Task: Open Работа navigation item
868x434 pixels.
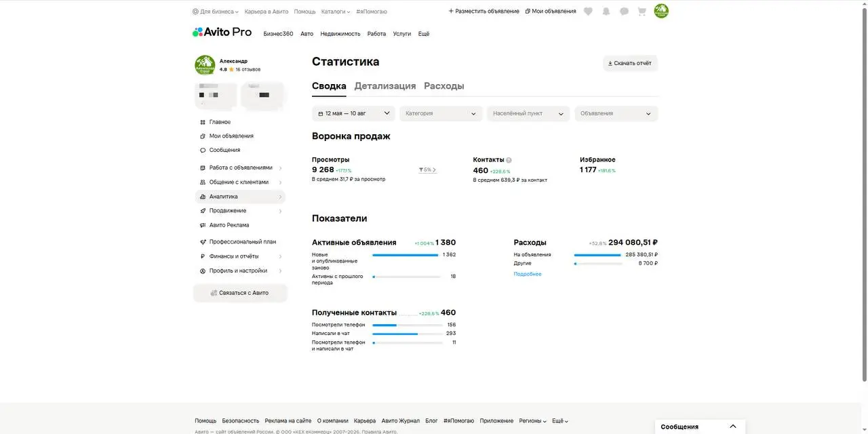Action: tap(376, 34)
